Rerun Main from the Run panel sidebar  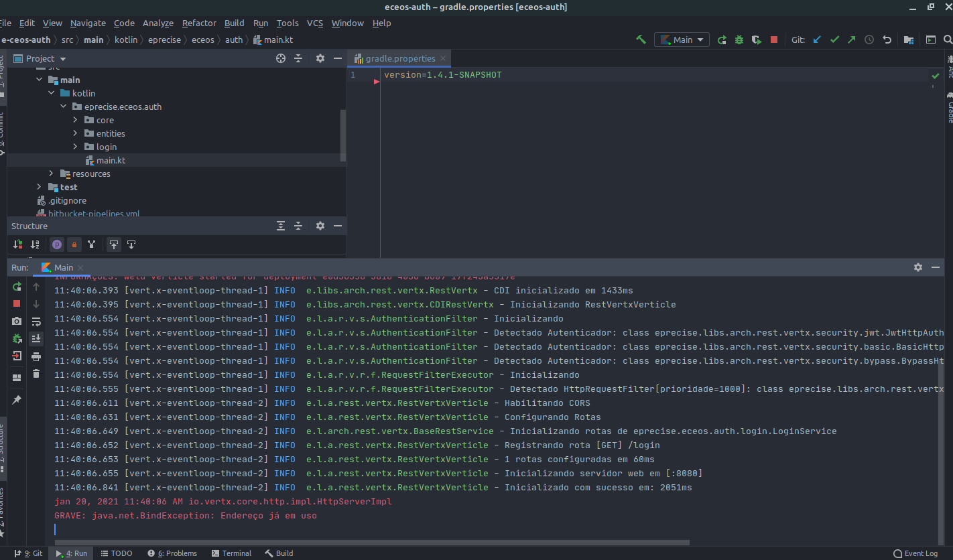click(17, 287)
